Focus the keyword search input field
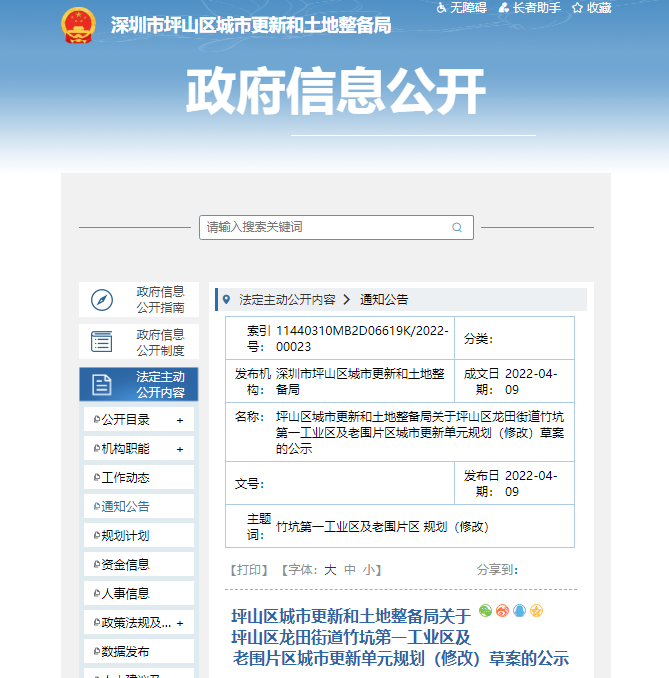This screenshot has height=678, width=669. pos(320,228)
